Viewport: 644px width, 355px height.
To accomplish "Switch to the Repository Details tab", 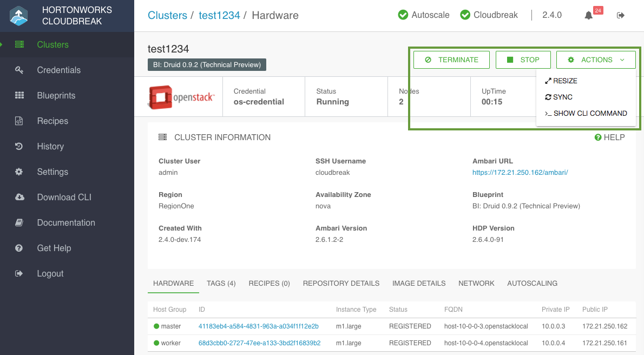I will tap(341, 284).
